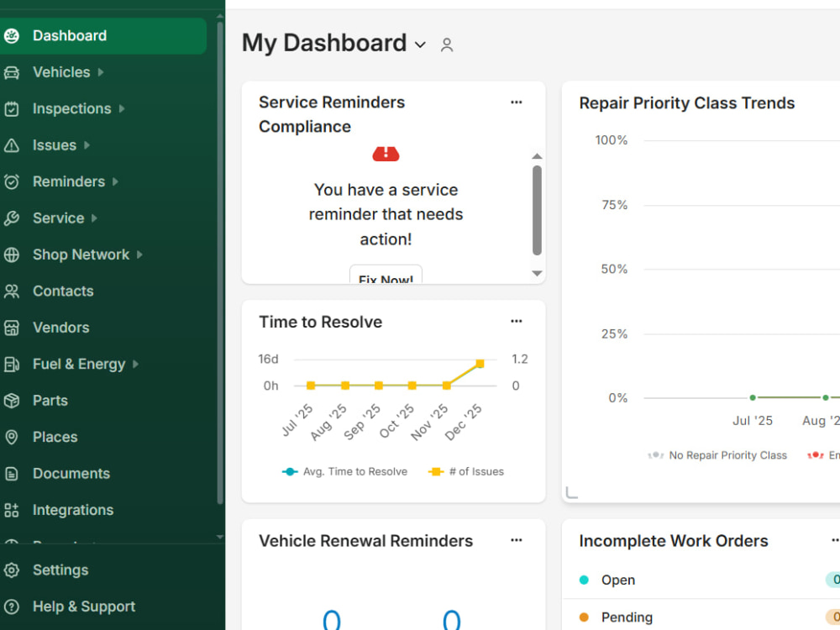Expand the Issues submenu arrow

pyautogui.click(x=87, y=145)
